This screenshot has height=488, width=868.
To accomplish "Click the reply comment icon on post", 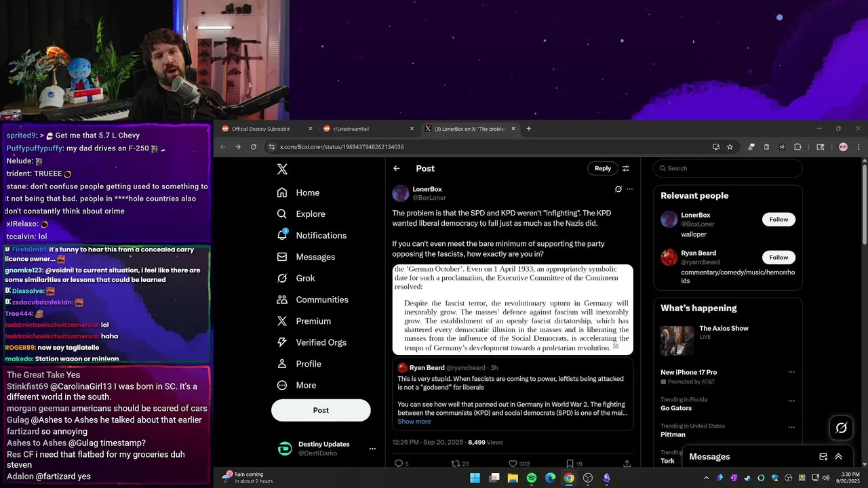I will click(399, 464).
